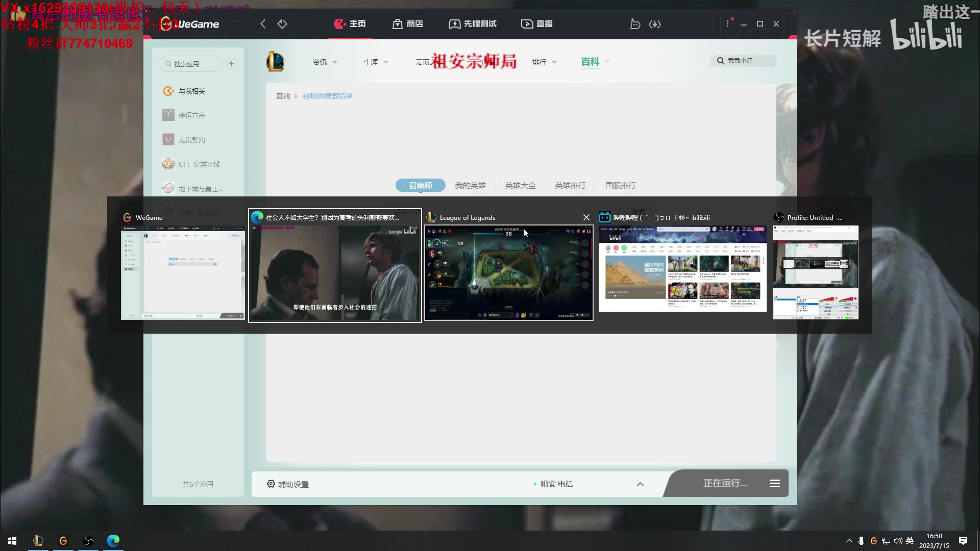980x551 pixels.
Task: Click the 正在运行 button
Action: 725,483
